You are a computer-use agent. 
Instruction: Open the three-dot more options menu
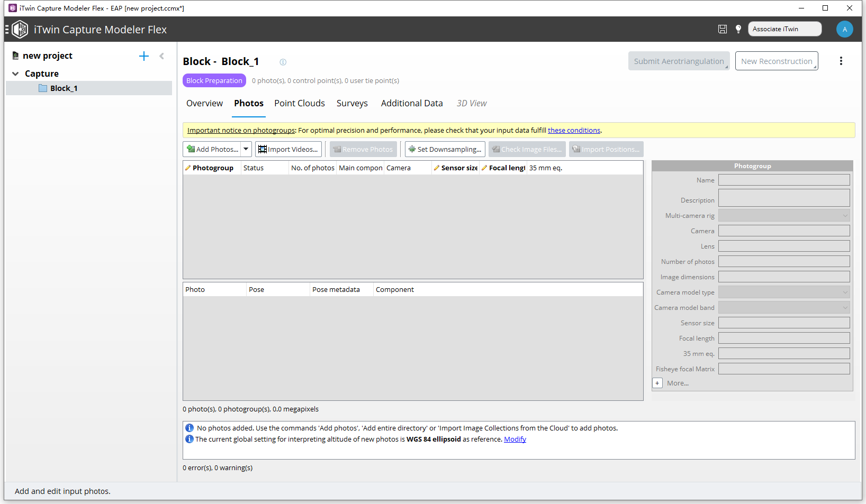(841, 61)
